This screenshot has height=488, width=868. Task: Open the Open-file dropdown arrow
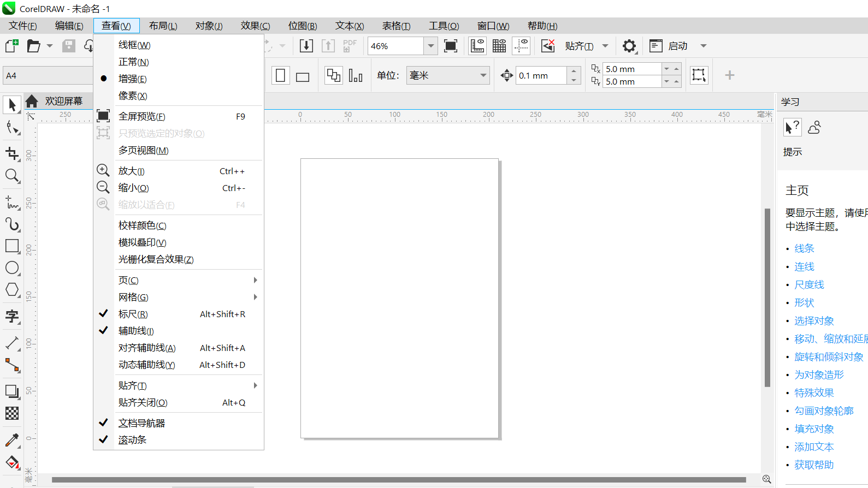[50, 46]
